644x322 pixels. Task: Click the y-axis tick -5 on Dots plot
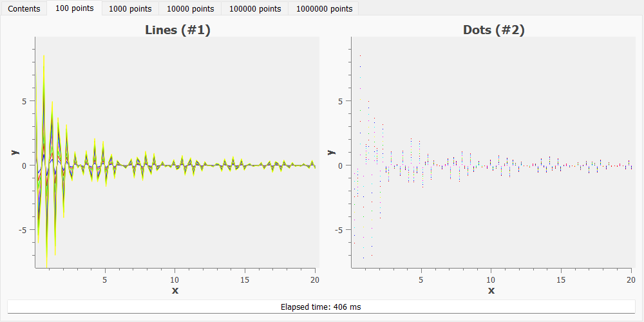(339, 230)
